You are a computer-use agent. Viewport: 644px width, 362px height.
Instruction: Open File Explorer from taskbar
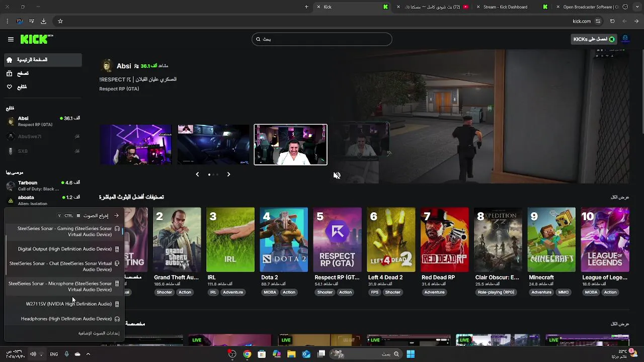pyautogui.click(x=291, y=354)
